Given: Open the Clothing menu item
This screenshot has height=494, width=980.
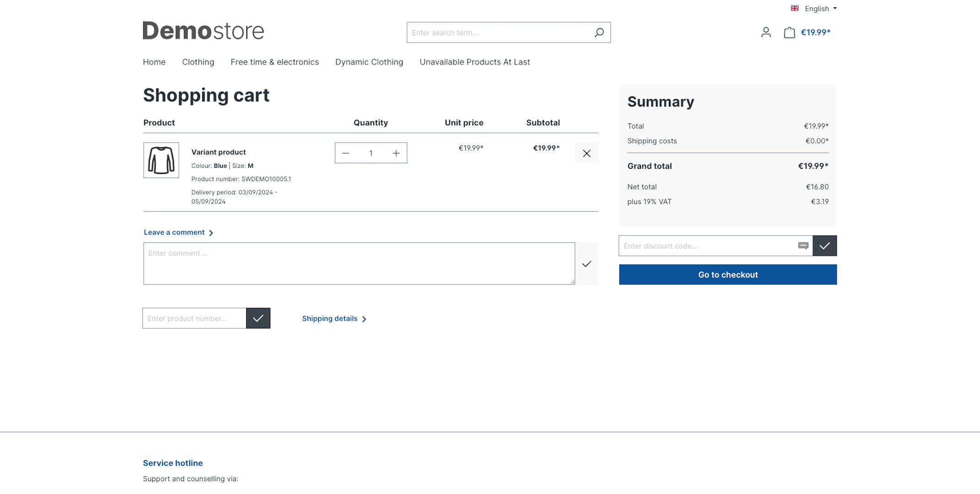Looking at the screenshot, I should (198, 62).
